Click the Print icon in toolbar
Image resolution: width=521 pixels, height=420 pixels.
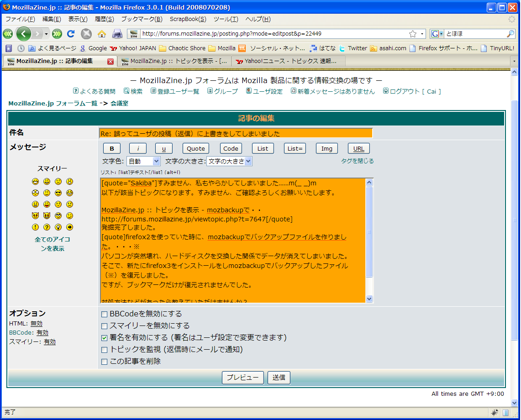pos(117,34)
